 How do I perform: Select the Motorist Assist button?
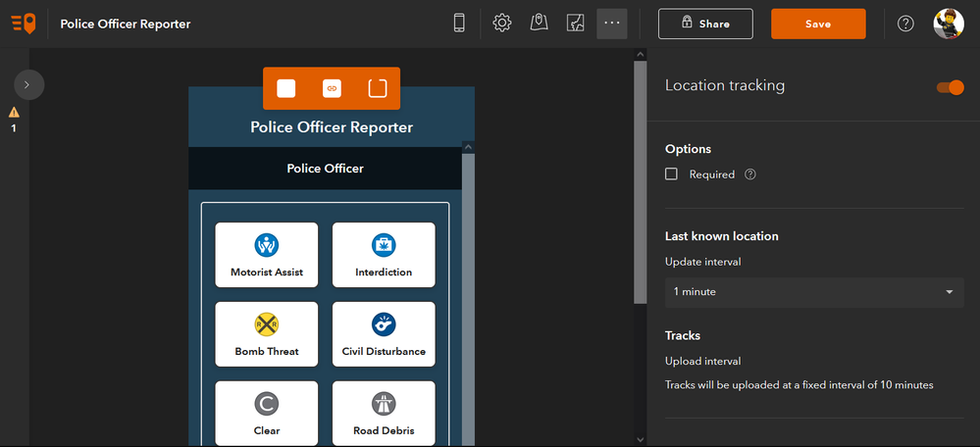click(267, 255)
